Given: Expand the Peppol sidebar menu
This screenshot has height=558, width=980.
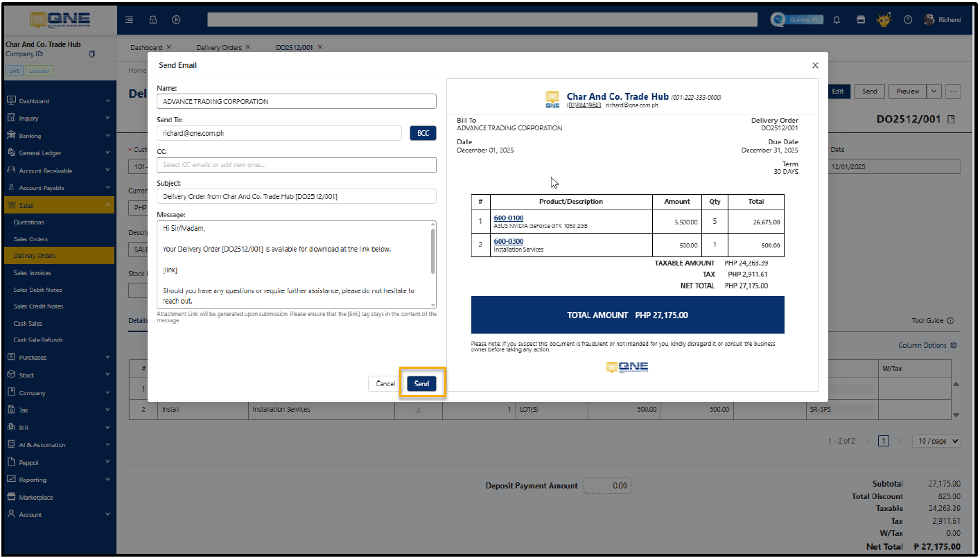Looking at the screenshot, I should 58,462.
